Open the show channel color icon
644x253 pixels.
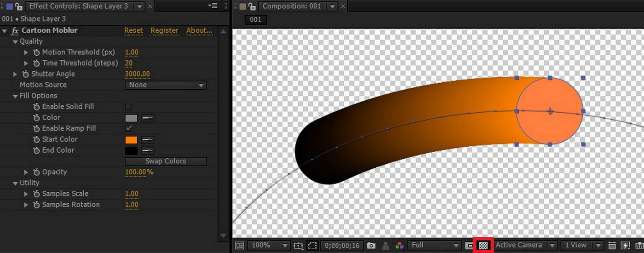pos(399,246)
